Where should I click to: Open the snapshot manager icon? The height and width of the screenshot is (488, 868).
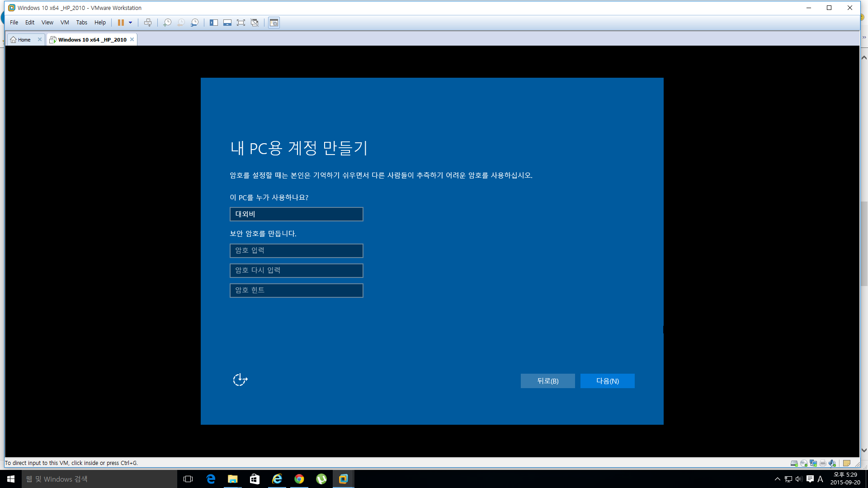(194, 23)
